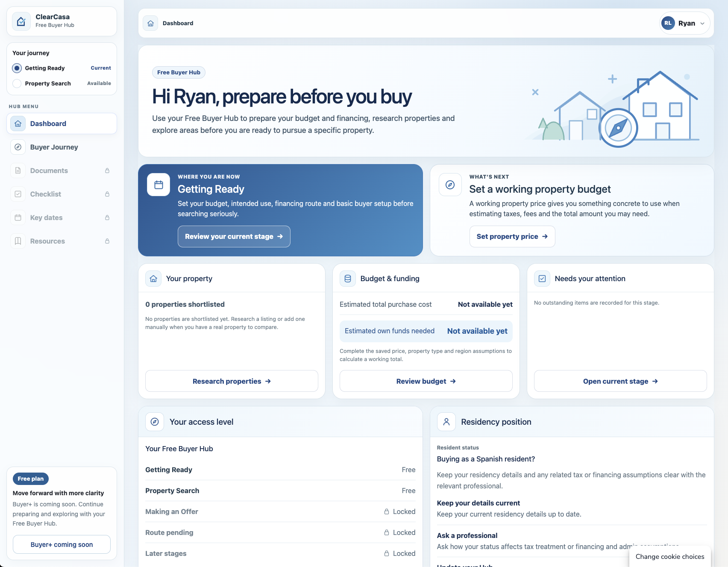Select the Getting Ready journey radio
728x567 pixels.
[17, 68]
